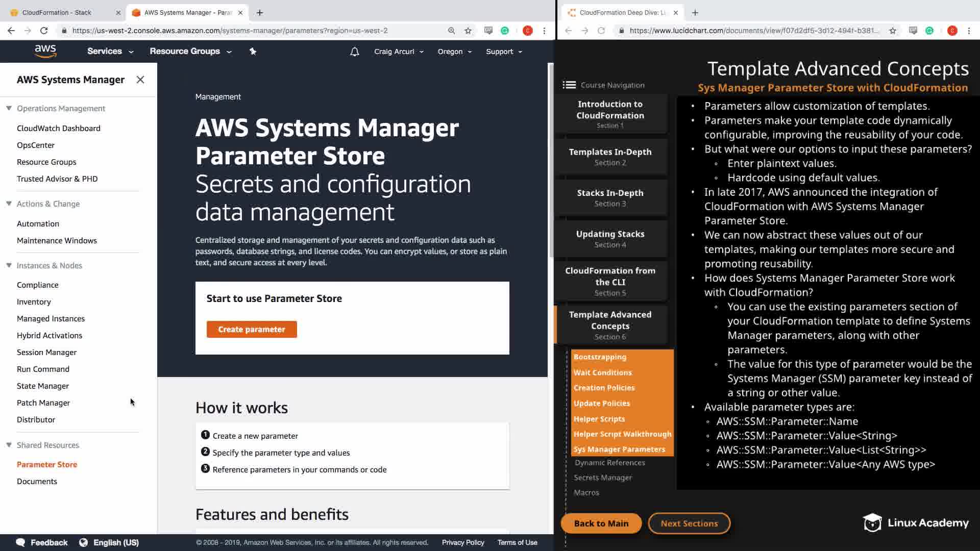The image size is (980, 551).
Task: Expand the Craig Arcuri account menu
Action: pyautogui.click(x=398, y=52)
